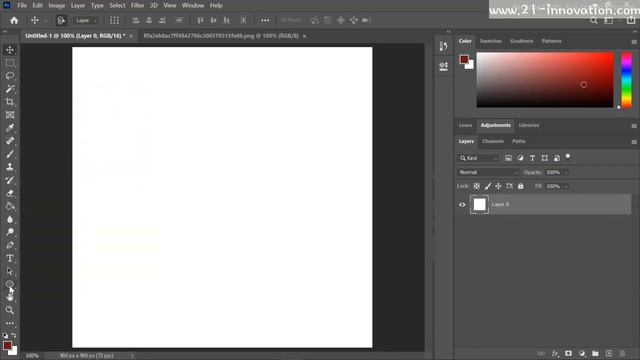Toggle Auto-Select checkbox in options bar
Viewport: 640px width, 360px height.
point(61,20)
